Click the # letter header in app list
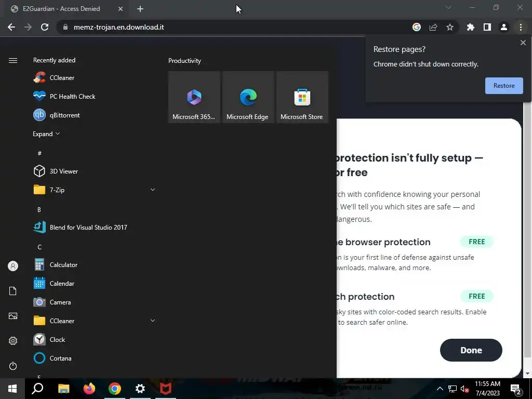The height and width of the screenshot is (399, 532). pos(39,153)
